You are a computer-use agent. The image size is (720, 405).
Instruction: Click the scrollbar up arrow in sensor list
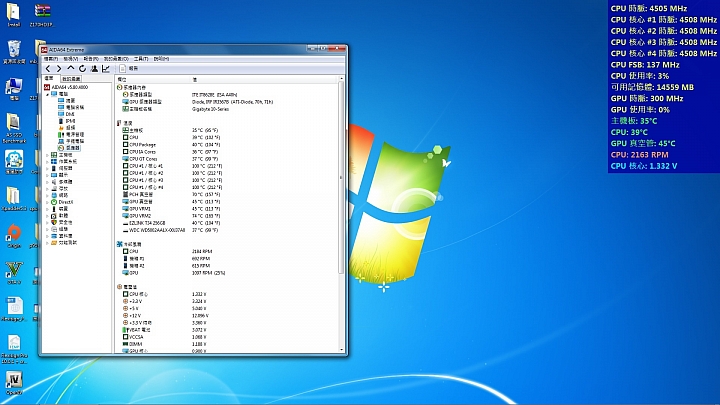coord(341,79)
